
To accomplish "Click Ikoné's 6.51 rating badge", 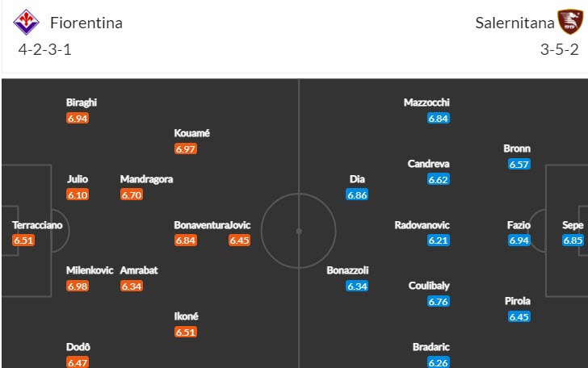I will (186, 332).
